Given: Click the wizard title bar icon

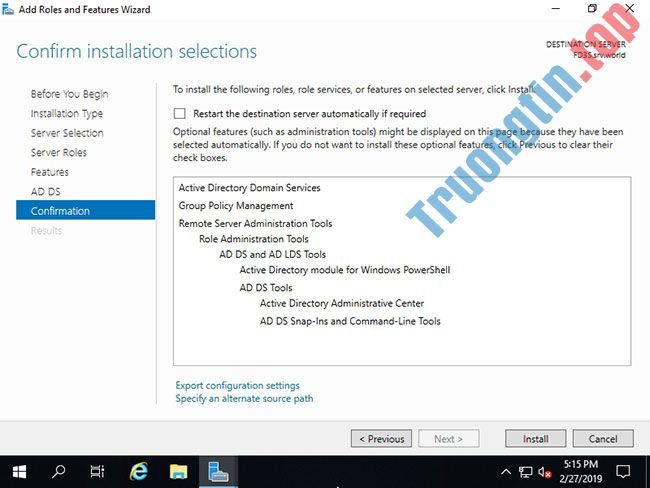Looking at the screenshot, I should [7, 9].
